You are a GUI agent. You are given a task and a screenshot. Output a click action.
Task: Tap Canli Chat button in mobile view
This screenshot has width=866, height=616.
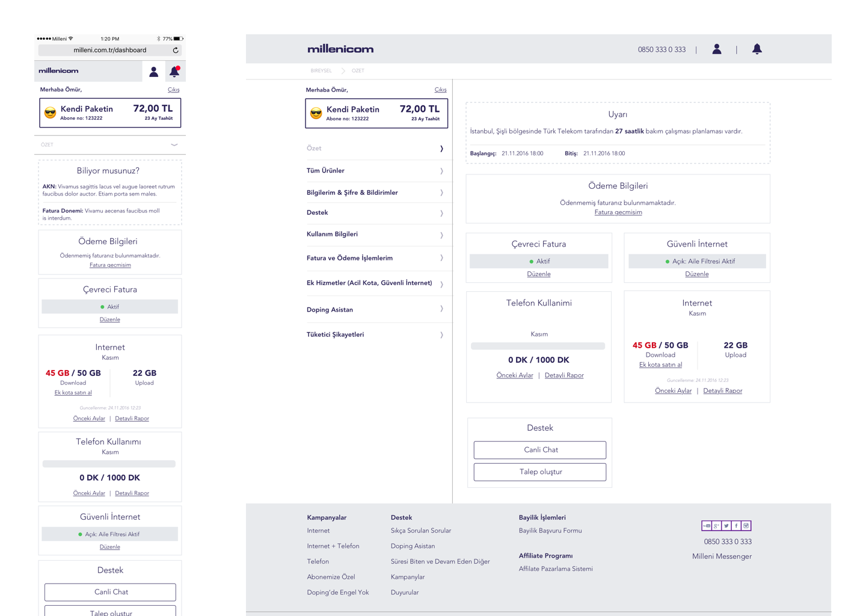coord(110,592)
